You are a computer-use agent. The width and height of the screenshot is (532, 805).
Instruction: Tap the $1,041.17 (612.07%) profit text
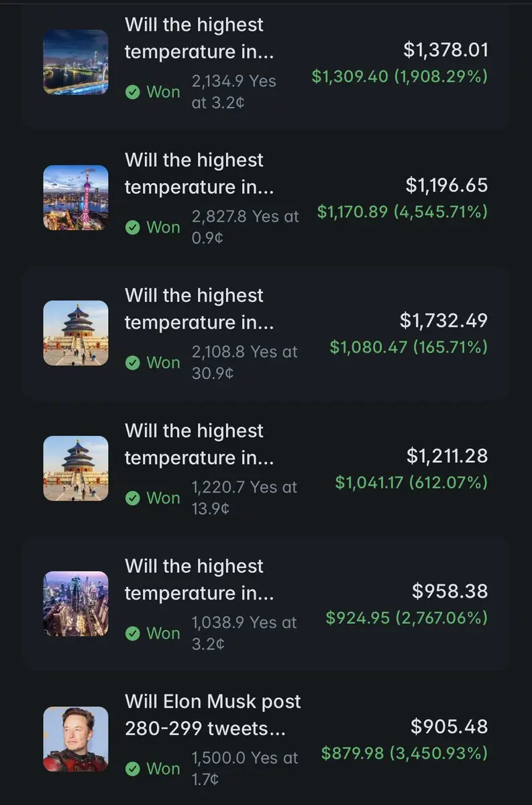[411, 482]
